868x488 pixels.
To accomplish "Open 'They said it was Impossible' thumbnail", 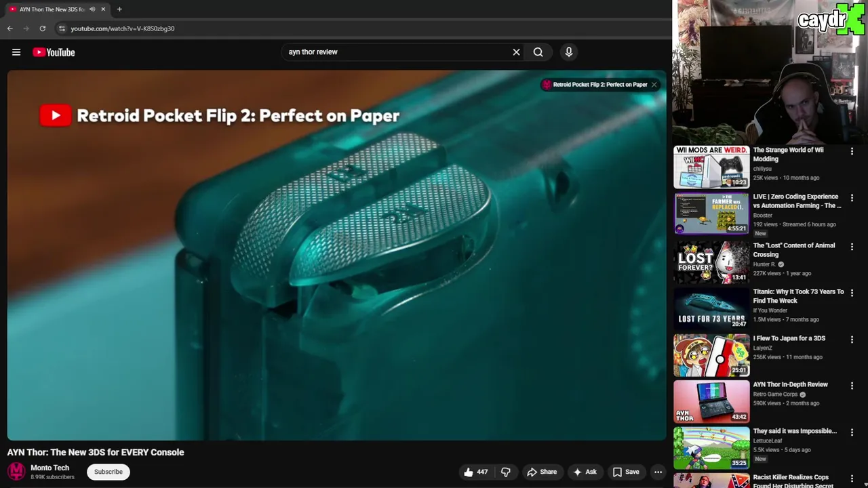I will 711,448.
